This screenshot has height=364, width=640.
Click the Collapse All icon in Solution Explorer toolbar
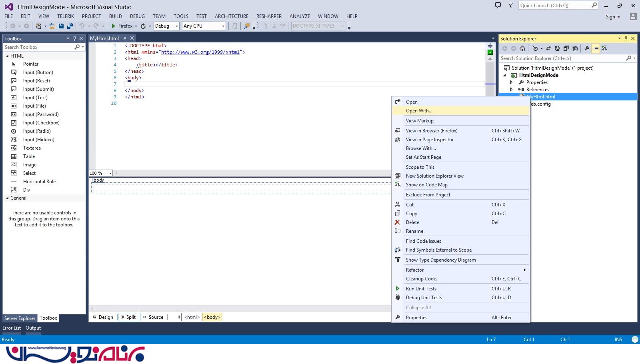coord(566,48)
